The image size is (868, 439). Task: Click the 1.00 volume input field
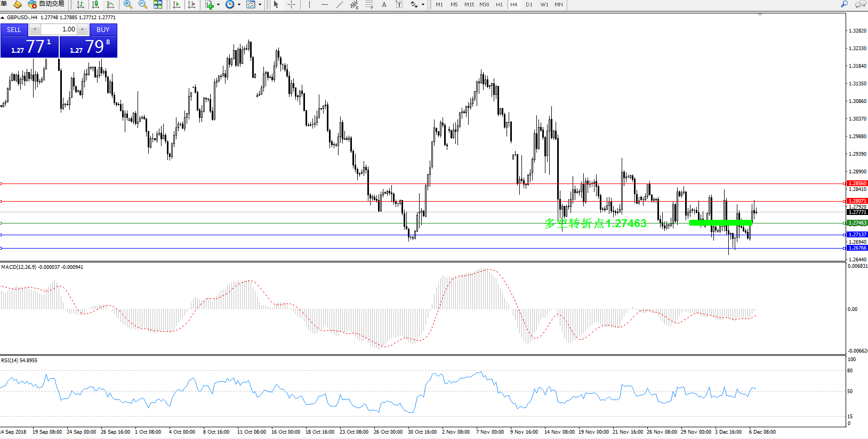pos(60,29)
